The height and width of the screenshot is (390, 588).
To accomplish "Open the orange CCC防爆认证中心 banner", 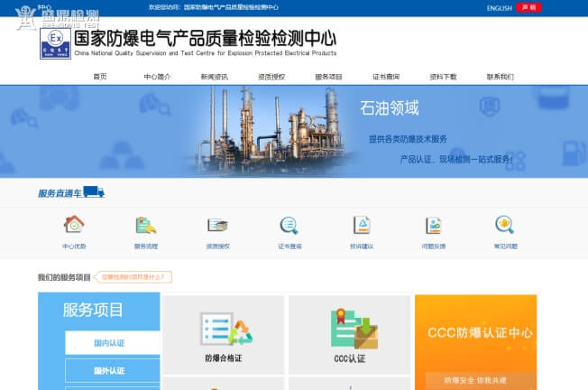I will [475, 342].
